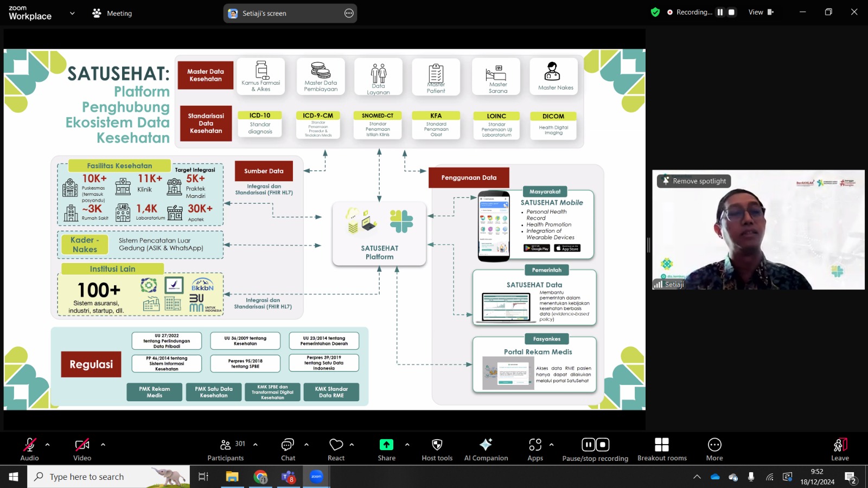The height and width of the screenshot is (488, 868).
Task: Open the Participants panel
Action: point(226,445)
